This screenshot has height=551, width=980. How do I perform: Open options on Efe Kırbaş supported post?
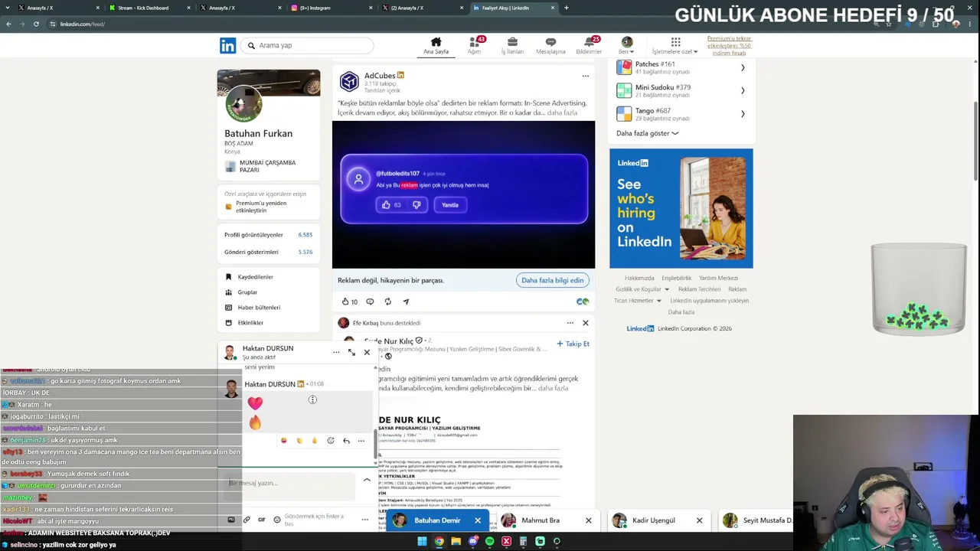coord(570,323)
